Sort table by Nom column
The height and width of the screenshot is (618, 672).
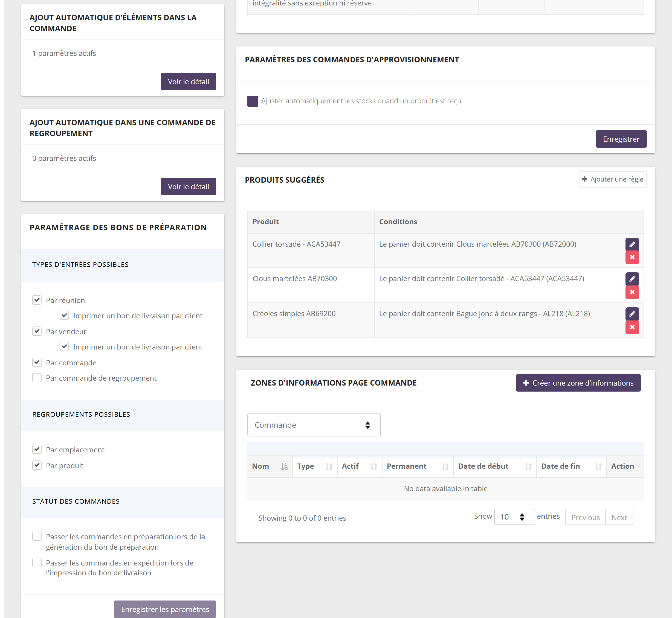pos(270,466)
